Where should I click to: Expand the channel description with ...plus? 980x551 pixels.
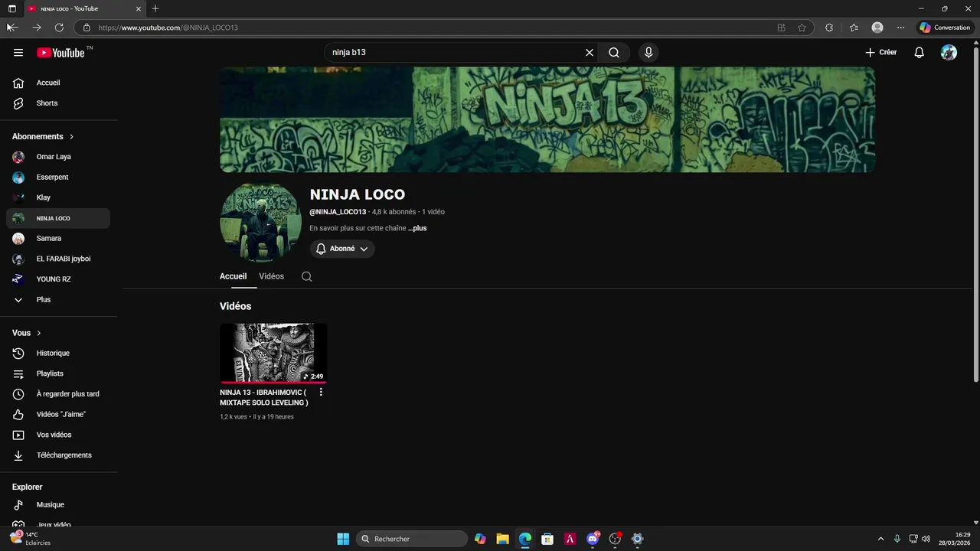coord(417,228)
